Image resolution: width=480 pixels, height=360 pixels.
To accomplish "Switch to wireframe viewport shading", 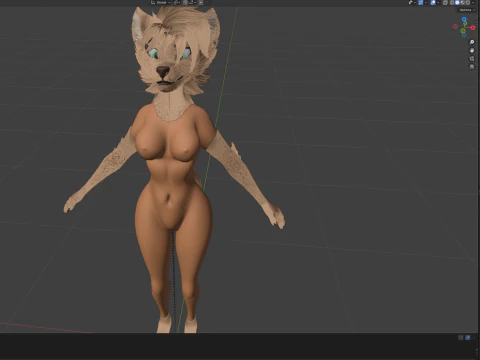I will pos(452,2).
